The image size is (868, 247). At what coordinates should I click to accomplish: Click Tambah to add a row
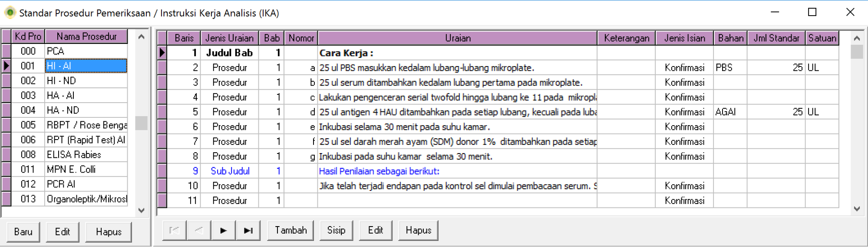290,230
